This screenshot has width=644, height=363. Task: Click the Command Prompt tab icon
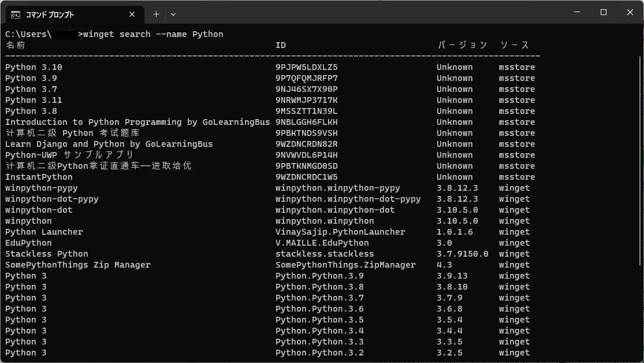(x=16, y=15)
